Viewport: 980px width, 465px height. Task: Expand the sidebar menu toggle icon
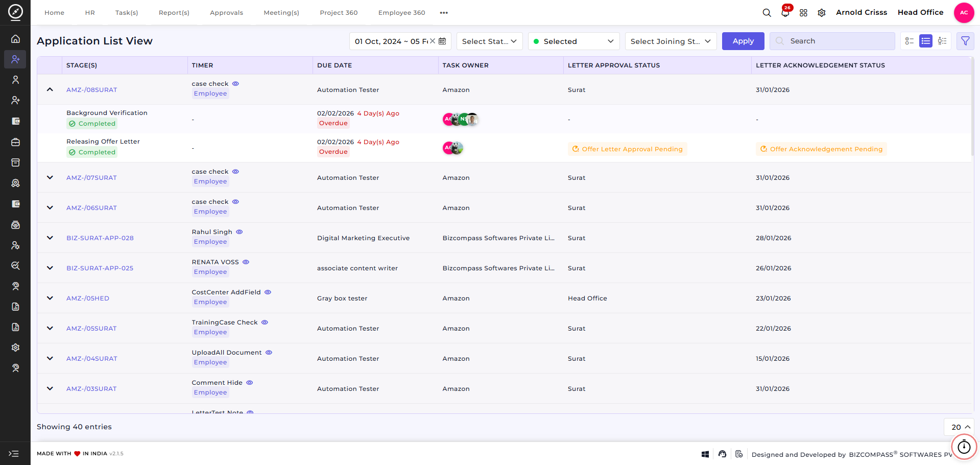coord(14,453)
